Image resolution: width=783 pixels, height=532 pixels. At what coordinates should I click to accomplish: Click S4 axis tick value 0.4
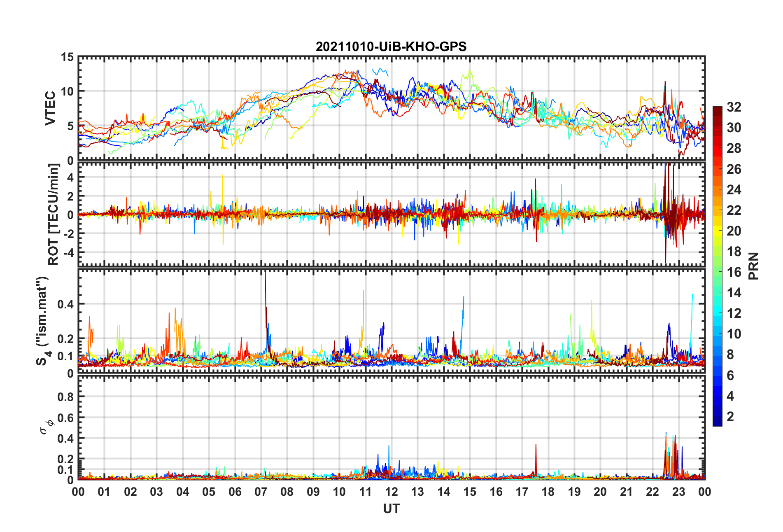(x=66, y=304)
